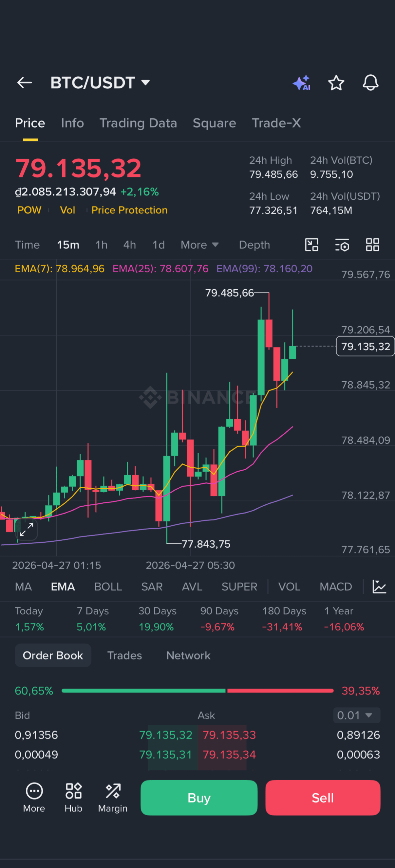Image resolution: width=395 pixels, height=868 pixels.
Task: Select the 1h chart interval
Action: tap(101, 245)
